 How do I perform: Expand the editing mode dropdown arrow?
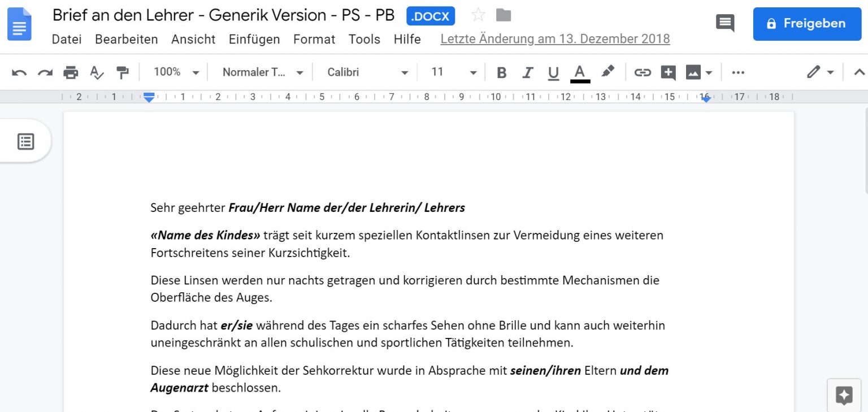830,73
